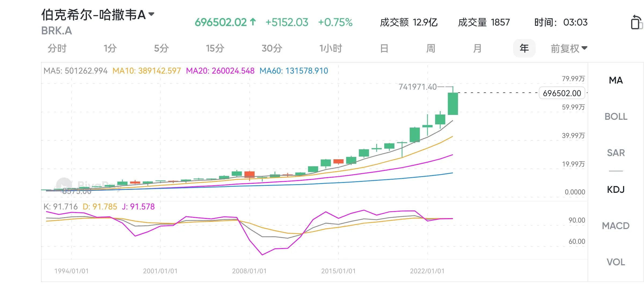
Task: Click the 90.00 KDJ axis label
Action: click(x=577, y=220)
